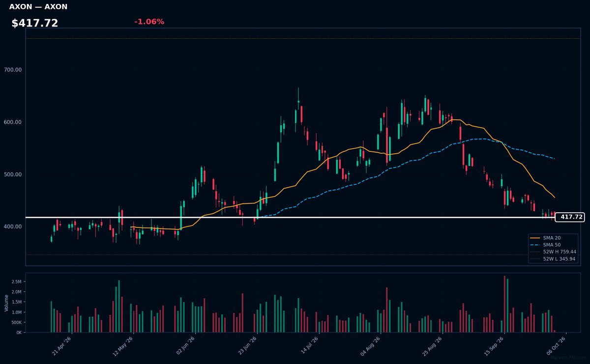The image size is (590, 364).
Task: Click the 500K volume axis label
Action: [x=16, y=323]
